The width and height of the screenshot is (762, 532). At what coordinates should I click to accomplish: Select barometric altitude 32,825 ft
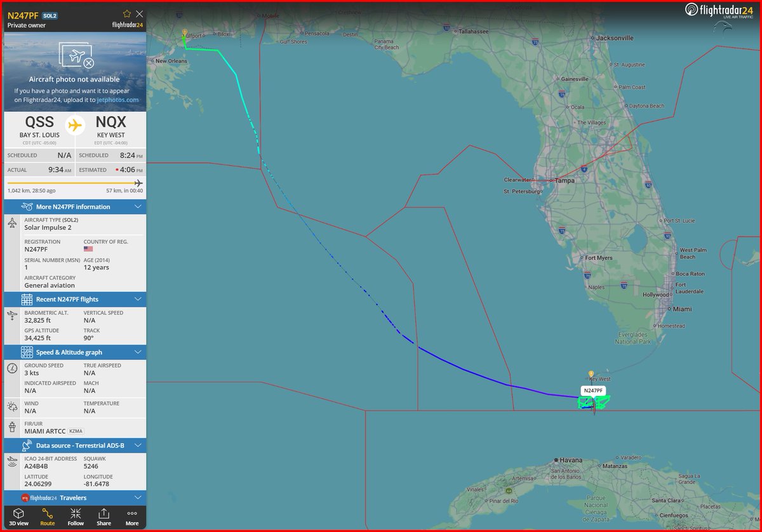(x=38, y=321)
